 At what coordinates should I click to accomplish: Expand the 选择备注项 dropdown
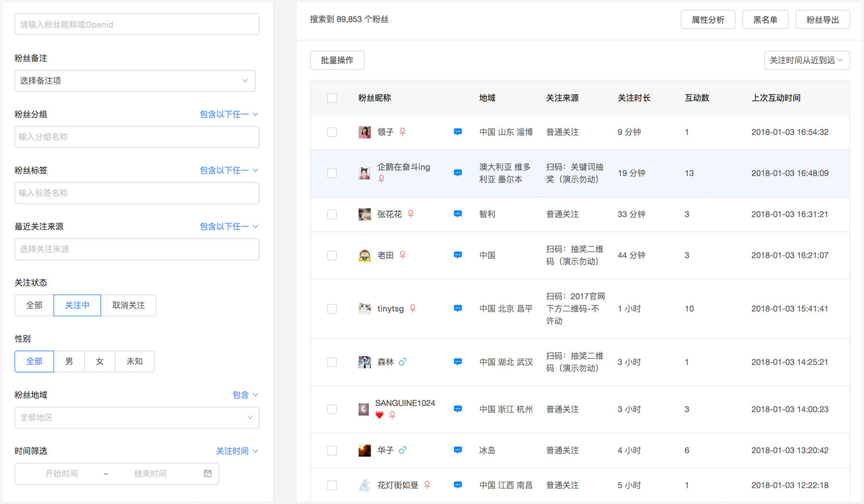(135, 81)
